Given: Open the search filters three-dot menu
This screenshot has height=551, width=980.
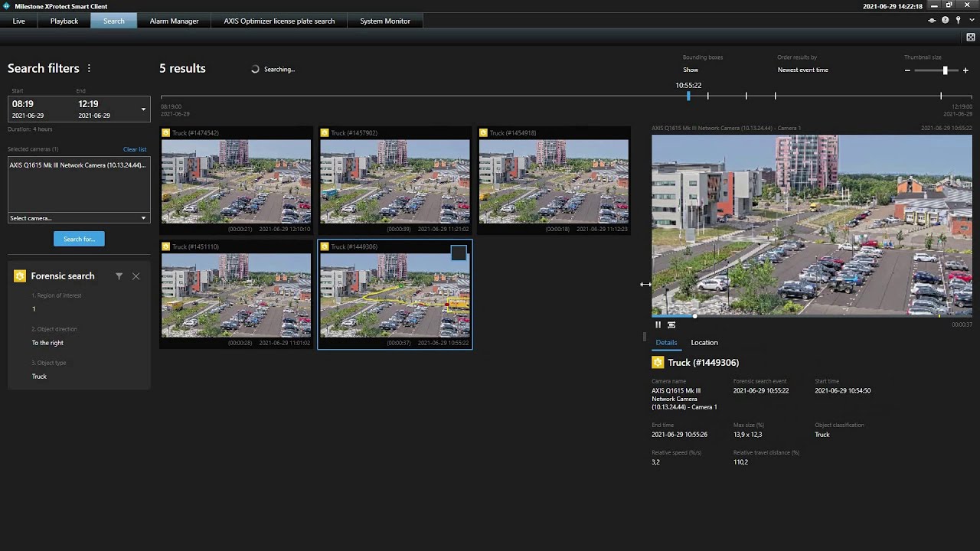Looking at the screenshot, I should 89,68.
